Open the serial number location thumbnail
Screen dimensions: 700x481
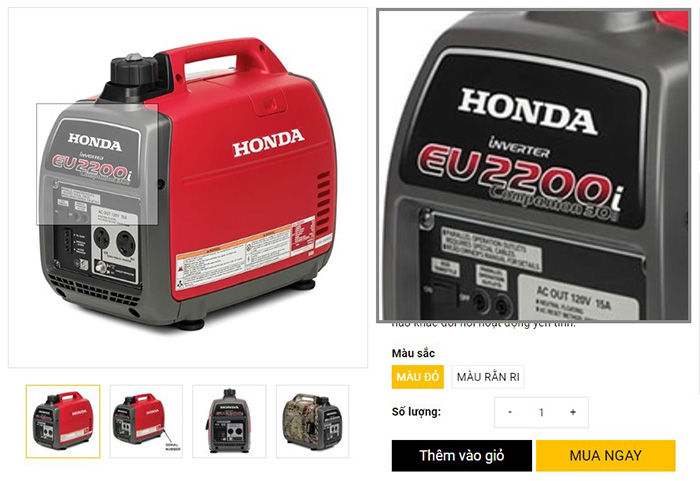pos(146,421)
